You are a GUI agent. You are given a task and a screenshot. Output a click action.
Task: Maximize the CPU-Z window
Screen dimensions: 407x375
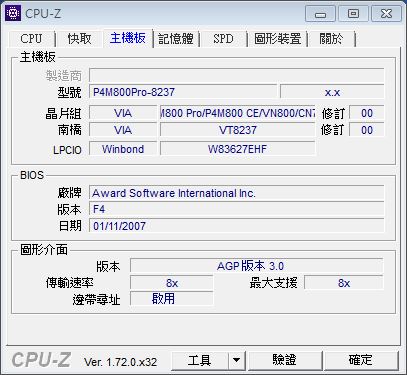[353, 14]
